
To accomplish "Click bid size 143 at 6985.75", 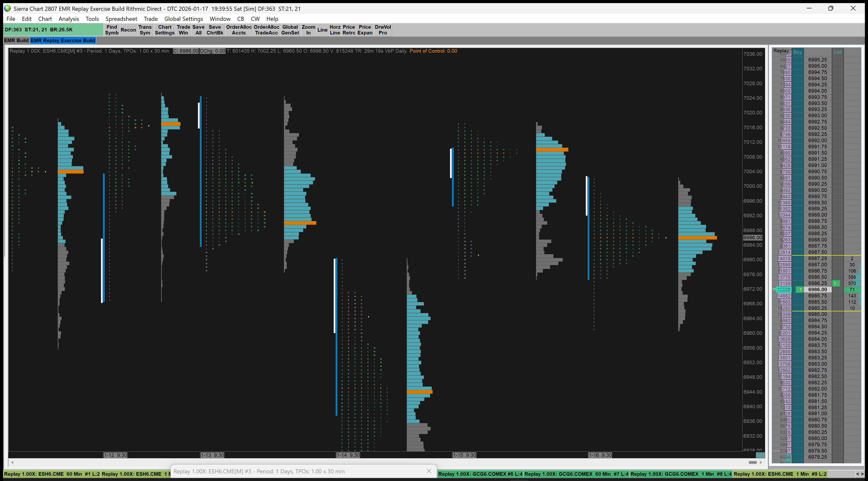I will pyautogui.click(x=852, y=296).
